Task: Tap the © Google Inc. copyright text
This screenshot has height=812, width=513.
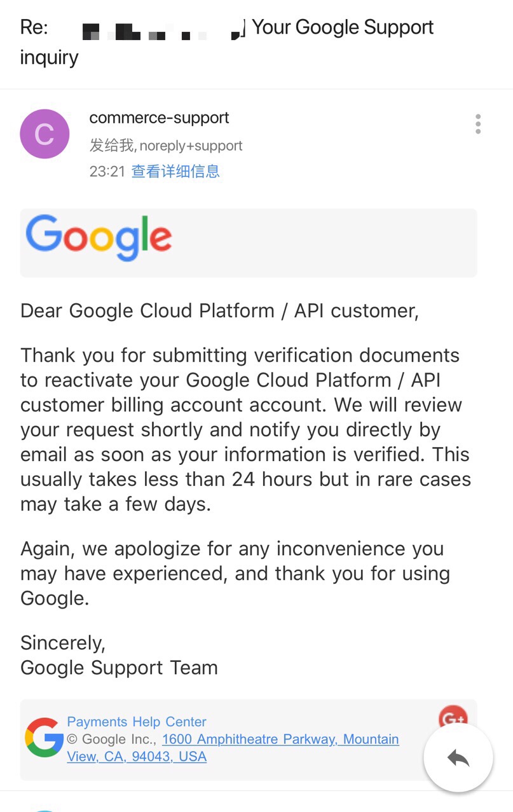Action: pos(111,740)
